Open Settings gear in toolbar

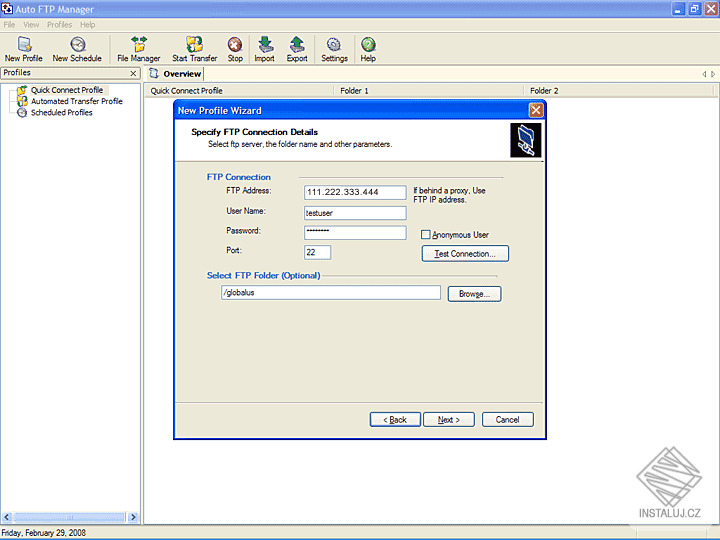334,45
